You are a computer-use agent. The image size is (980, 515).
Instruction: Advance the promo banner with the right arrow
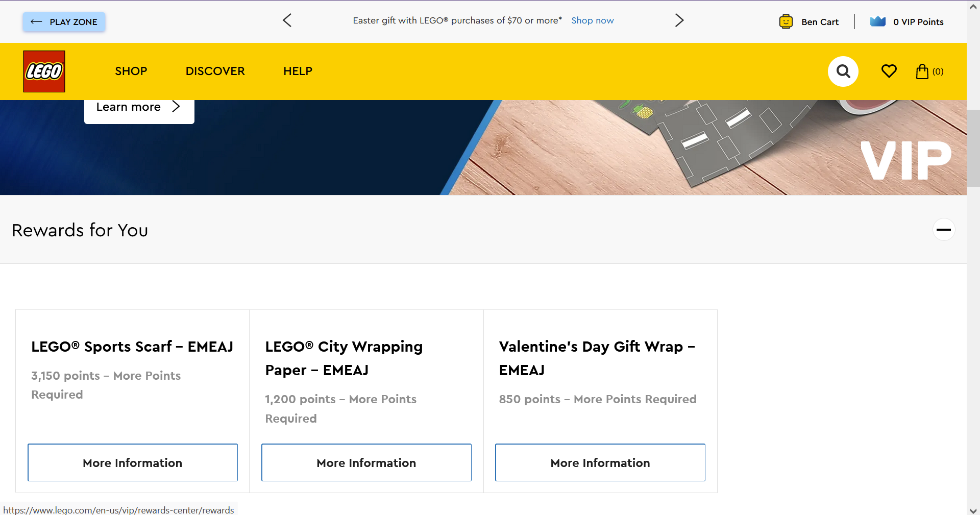[679, 20]
